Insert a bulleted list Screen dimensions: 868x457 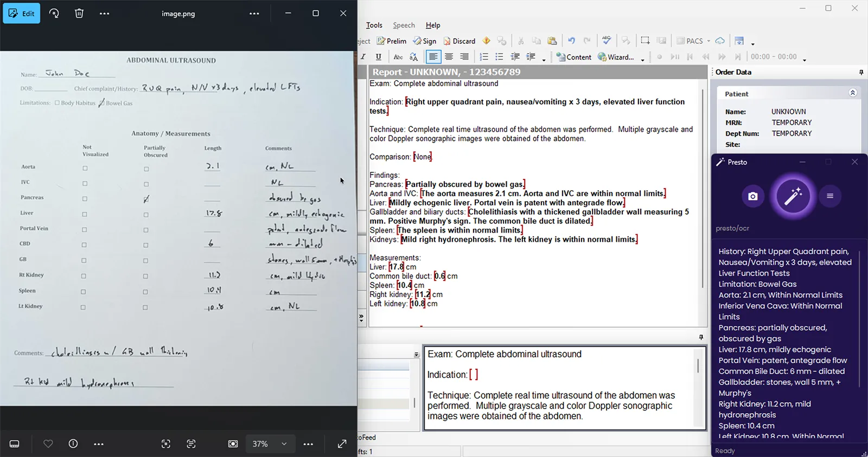tap(500, 56)
